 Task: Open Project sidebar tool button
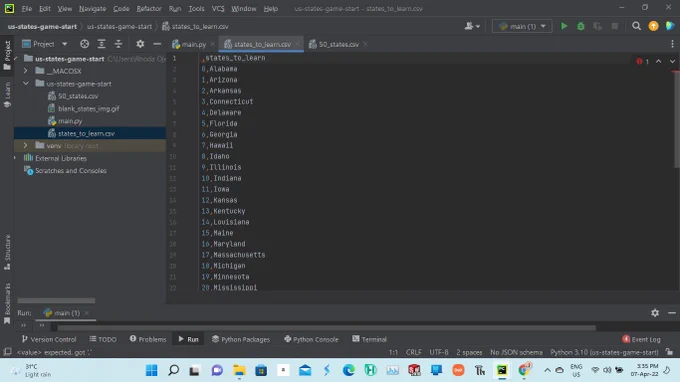tap(7, 55)
